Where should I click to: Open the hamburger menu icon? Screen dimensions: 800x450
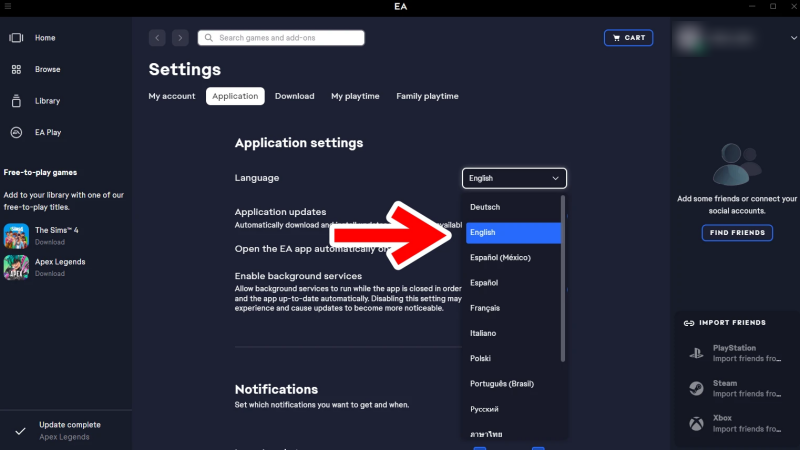8,7
